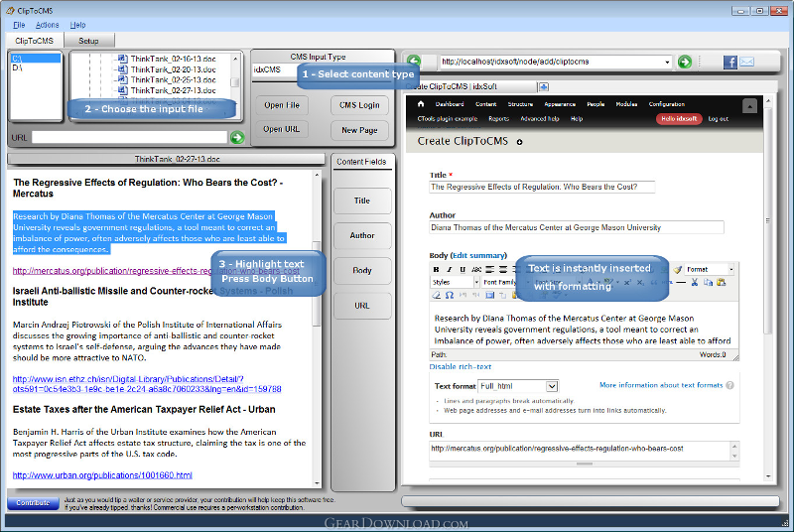This screenshot has width=794, height=532.
Task: Apply strikethrough in body editor
Action: coord(476,269)
